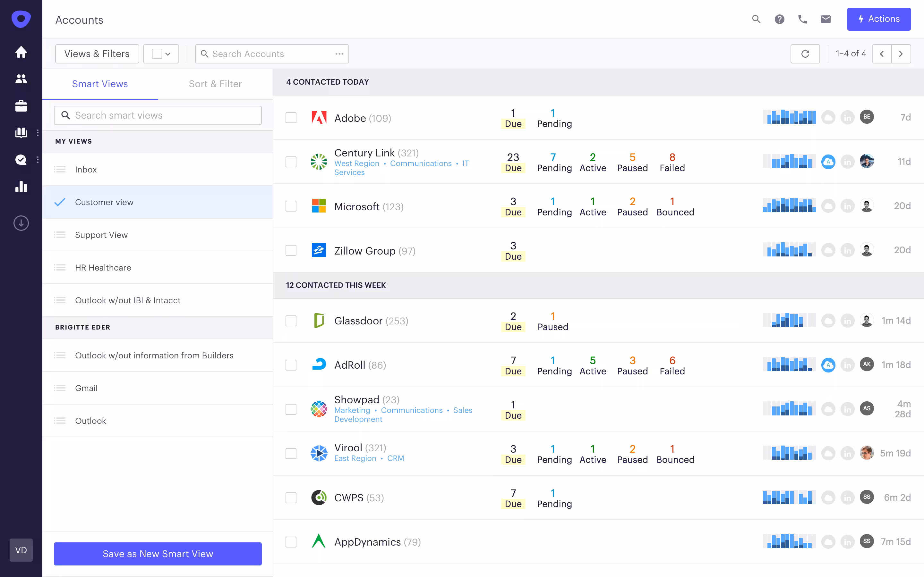
Task: Open the search icon in top bar
Action: [x=757, y=19]
